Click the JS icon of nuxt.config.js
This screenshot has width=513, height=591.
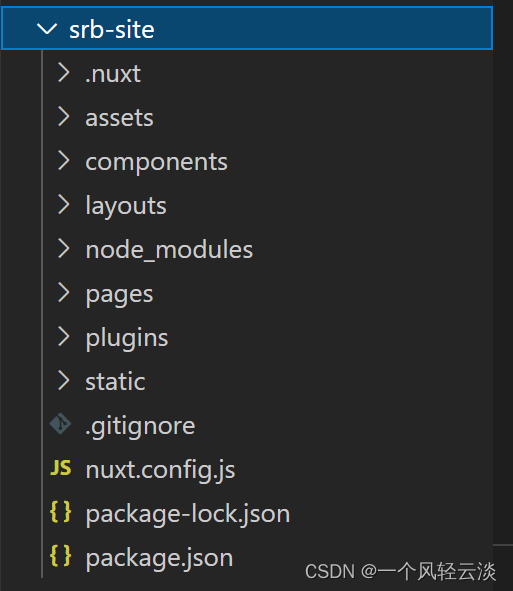pos(61,468)
